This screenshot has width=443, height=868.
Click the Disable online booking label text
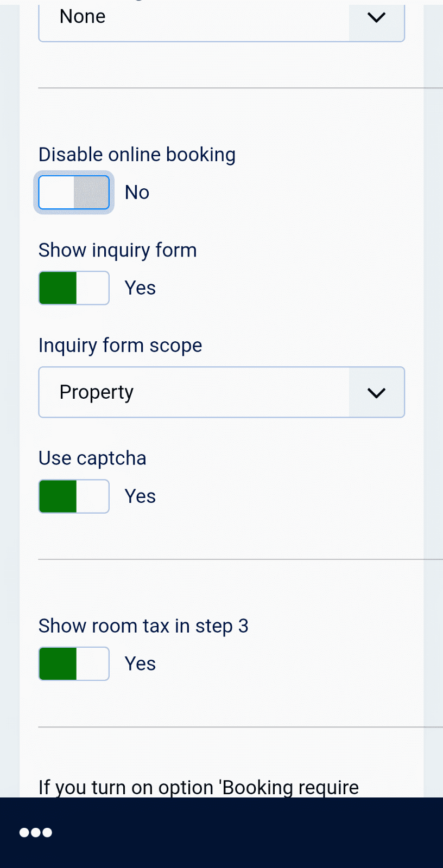[137, 155]
